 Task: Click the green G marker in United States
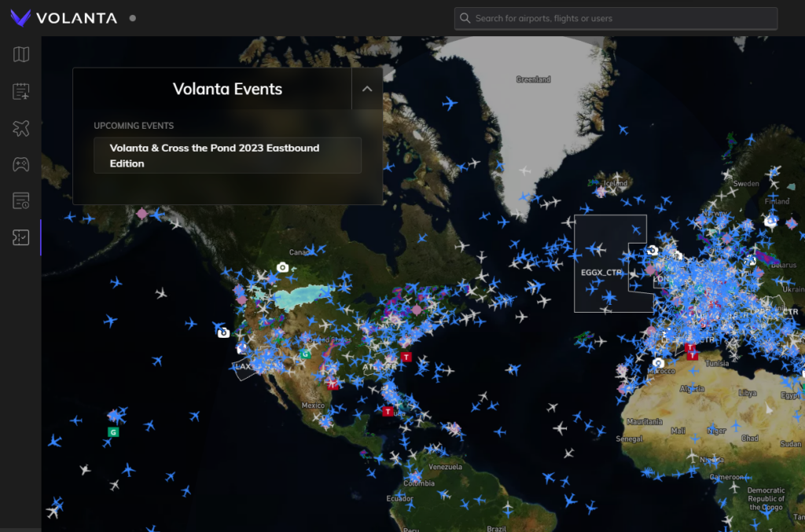pyautogui.click(x=305, y=354)
